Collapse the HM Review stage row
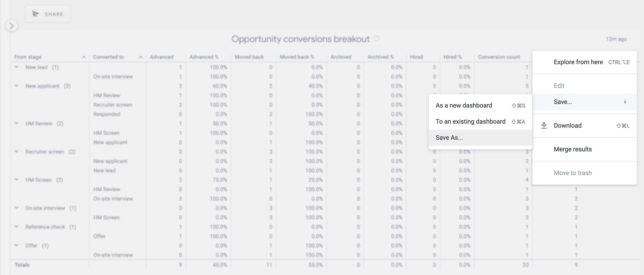The width and height of the screenshot is (644, 275). (x=17, y=123)
